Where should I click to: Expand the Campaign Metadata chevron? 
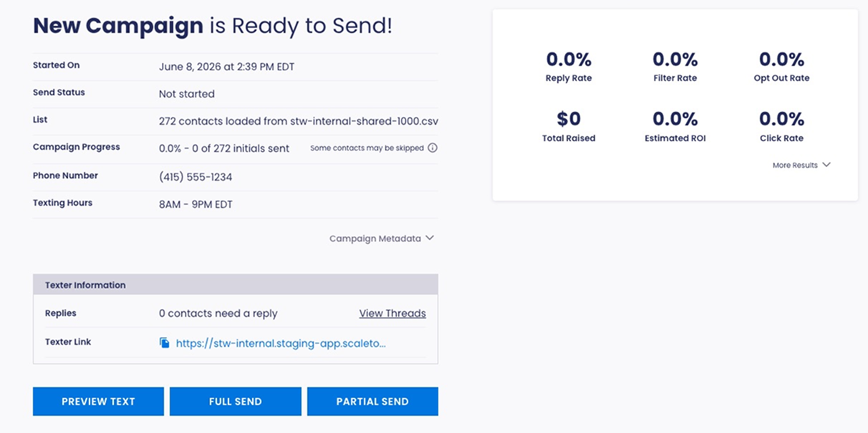[430, 238]
